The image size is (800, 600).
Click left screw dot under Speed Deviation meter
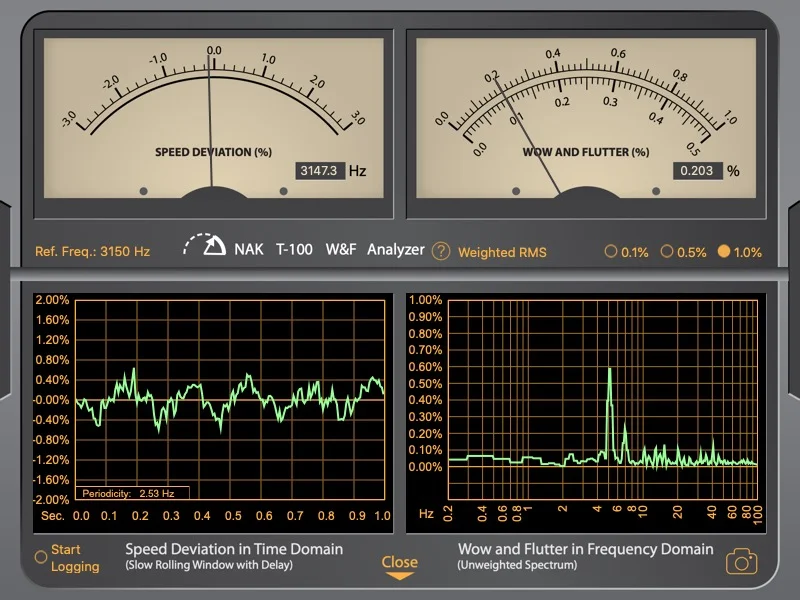pyautogui.click(x=143, y=190)
